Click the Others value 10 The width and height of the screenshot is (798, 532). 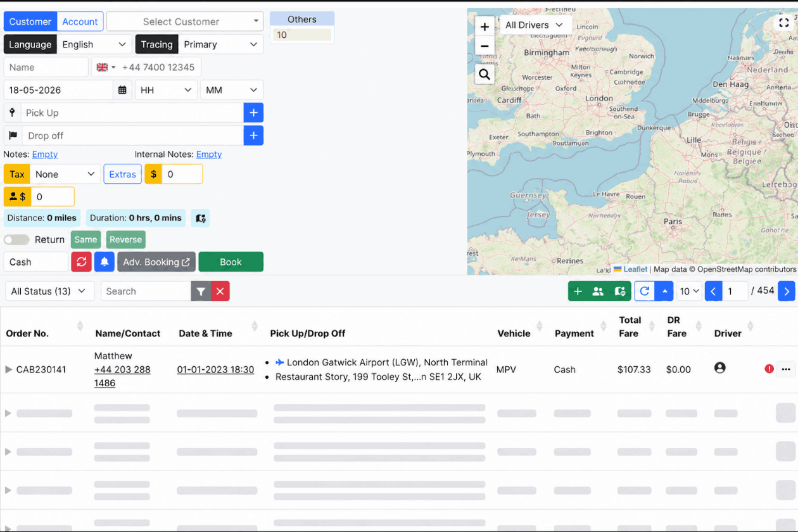302,35
